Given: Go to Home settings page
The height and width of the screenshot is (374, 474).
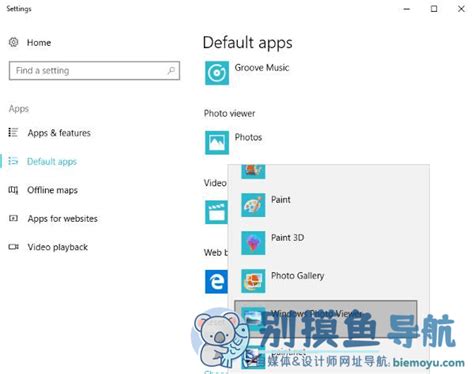Looking at the screenshot, I should (x=39, y=43).
